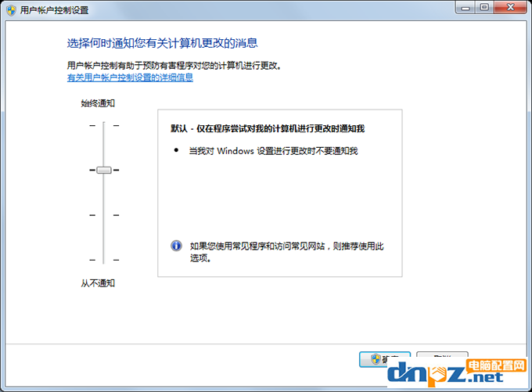Click the shield OK button
This screenshot has width=532, height=392.
[385, 359]
